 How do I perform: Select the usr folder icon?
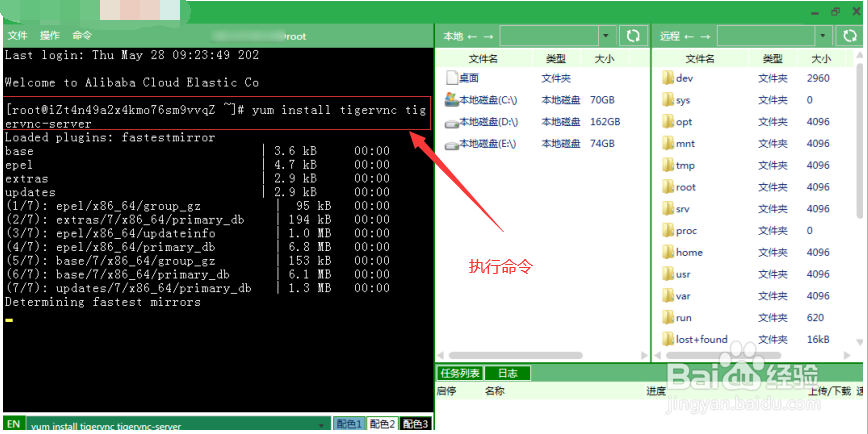click(x=668, y=274)
